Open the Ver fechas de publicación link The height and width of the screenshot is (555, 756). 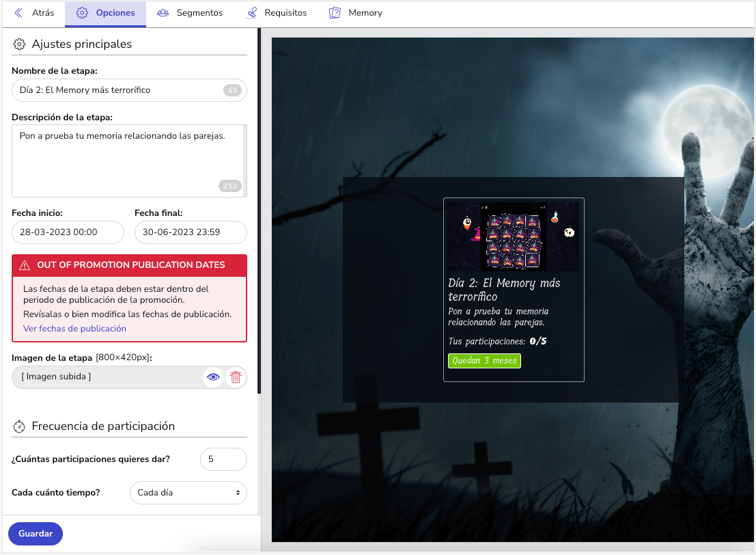click(74, 329)
